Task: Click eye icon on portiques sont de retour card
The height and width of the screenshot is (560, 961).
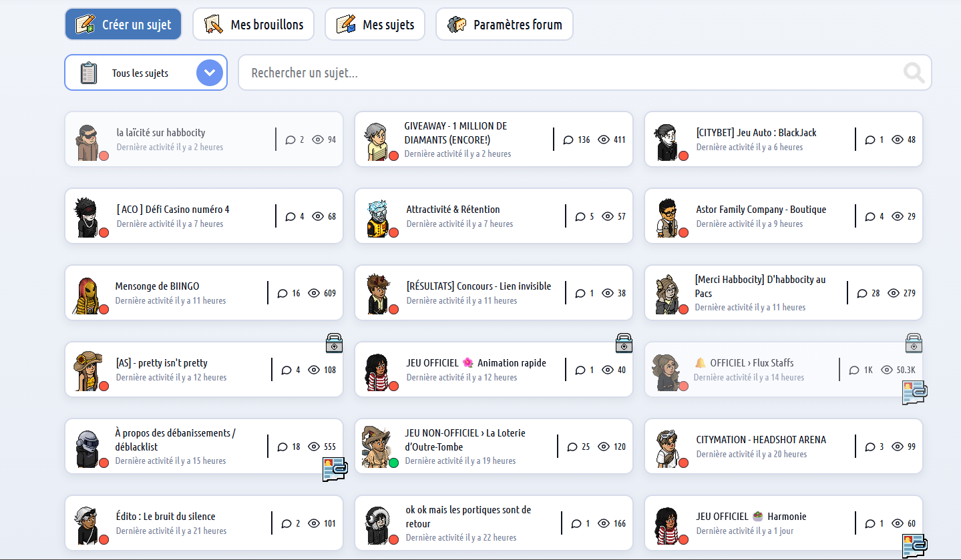Action: click(604, 524)
